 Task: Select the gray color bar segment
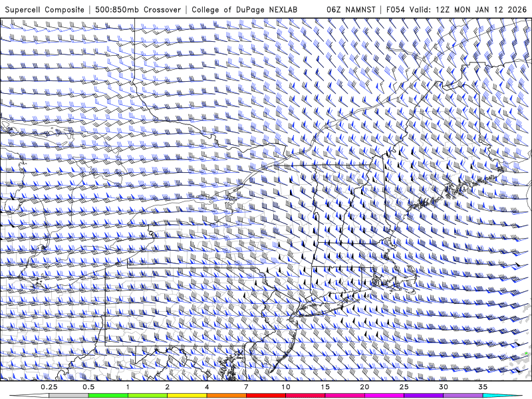pyautogui.click(x=69, y=396)
